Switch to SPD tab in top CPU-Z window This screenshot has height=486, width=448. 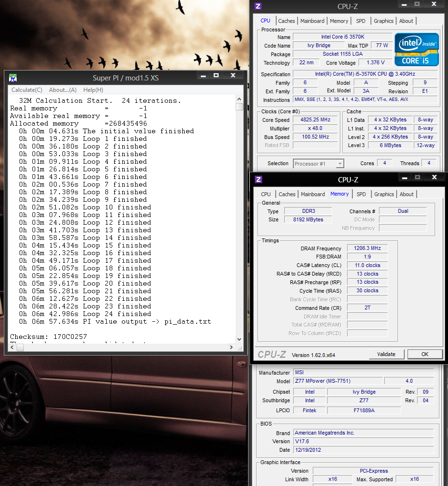click(x=360, y=21)
